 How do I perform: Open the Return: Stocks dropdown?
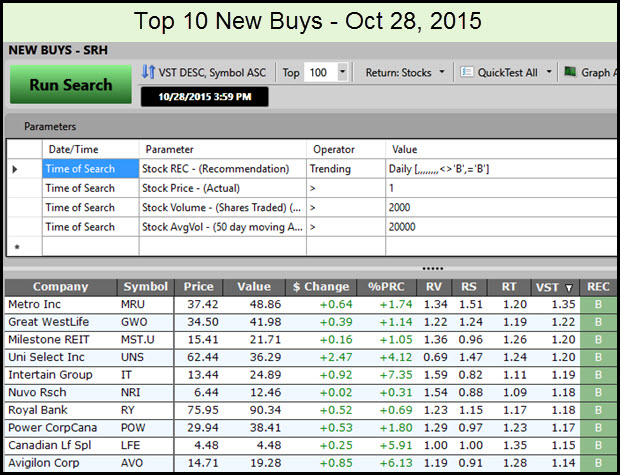pyautogui.click(x=405, y=73)
